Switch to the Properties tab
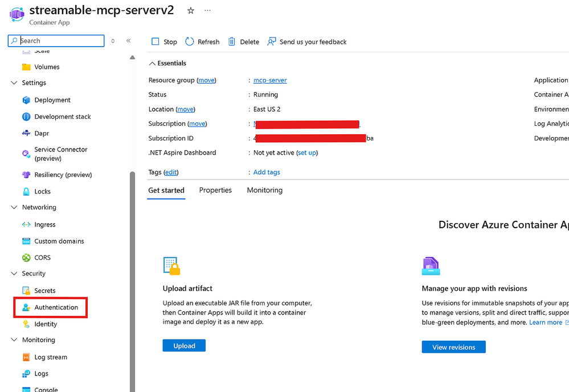Screen dimensions: 569x392 click(215, 191)
